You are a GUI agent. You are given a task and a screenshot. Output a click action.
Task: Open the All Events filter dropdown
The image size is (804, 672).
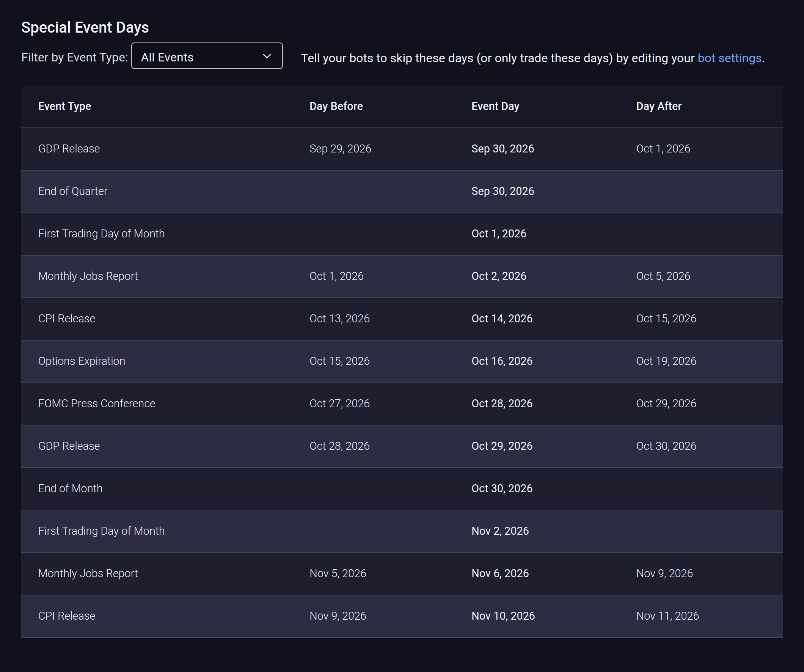pos(207,56)
